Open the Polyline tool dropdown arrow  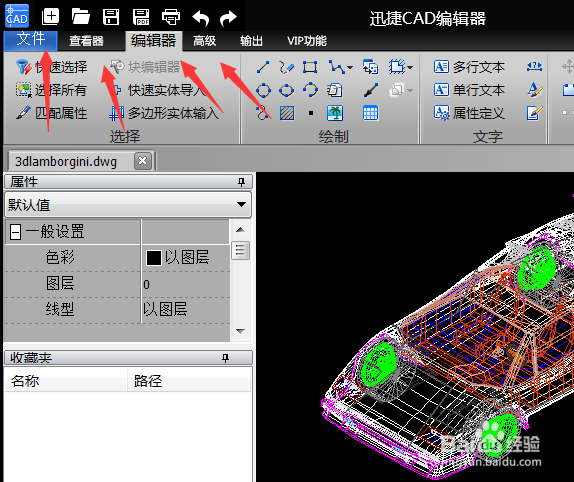(350, 68)
